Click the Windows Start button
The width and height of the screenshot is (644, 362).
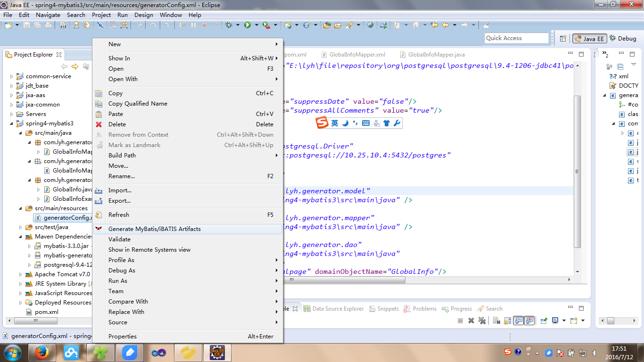tap(12, 352)
